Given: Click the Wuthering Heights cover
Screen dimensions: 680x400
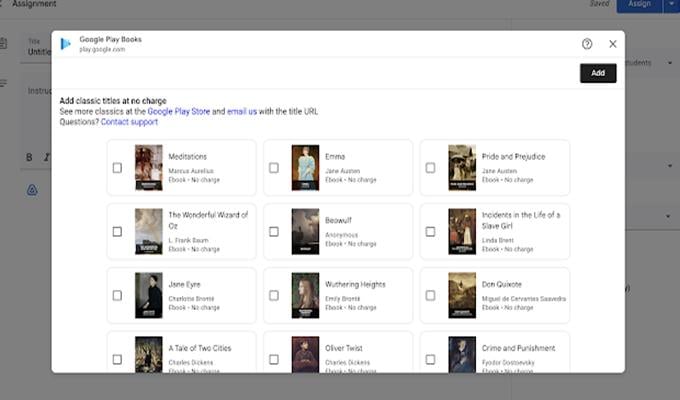Looking at the screenshot, I should click(305, 295).
